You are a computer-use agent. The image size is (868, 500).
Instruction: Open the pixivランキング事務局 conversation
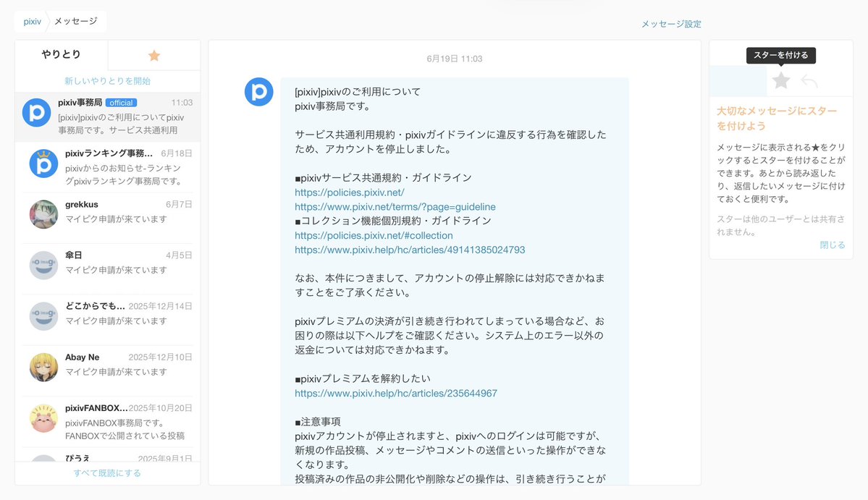tap(107, 167)
